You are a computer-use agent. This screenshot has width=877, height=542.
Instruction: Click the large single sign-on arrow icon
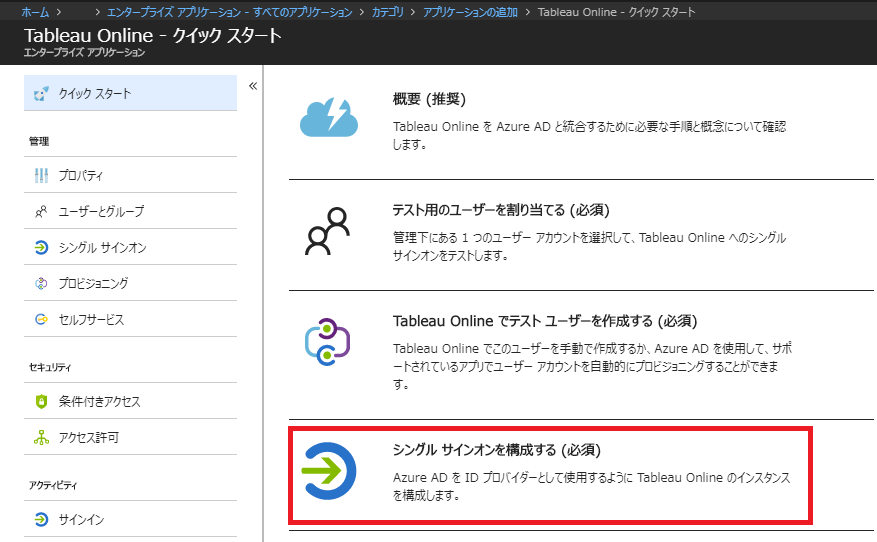pyautogui.click(x=329, y=471)
